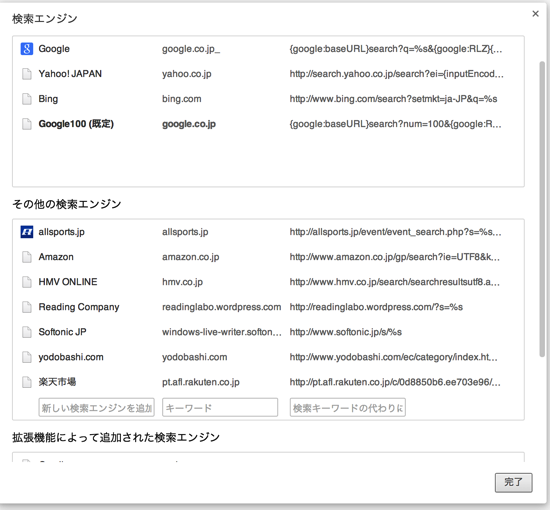Click the www.yodobashi.com/ec/category URL

(x=394, y=357)
